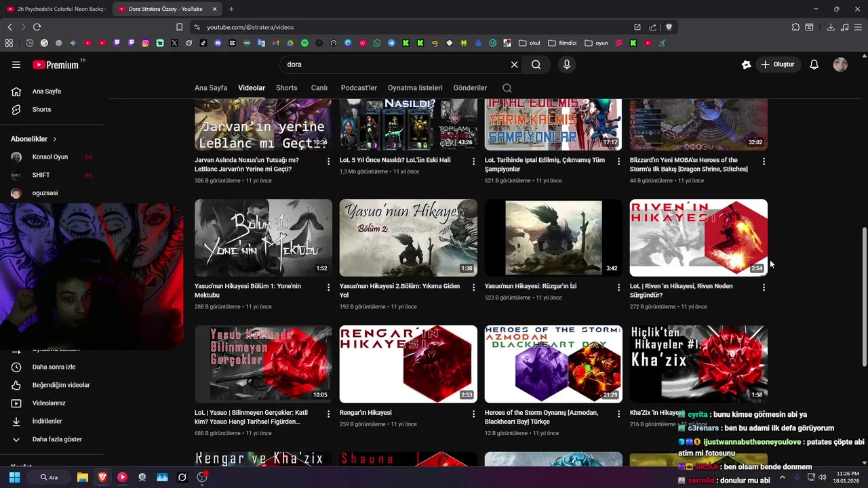Search within the channel using magnifier icon
Screen dimensions: 868x488
[x=507, y=88]
